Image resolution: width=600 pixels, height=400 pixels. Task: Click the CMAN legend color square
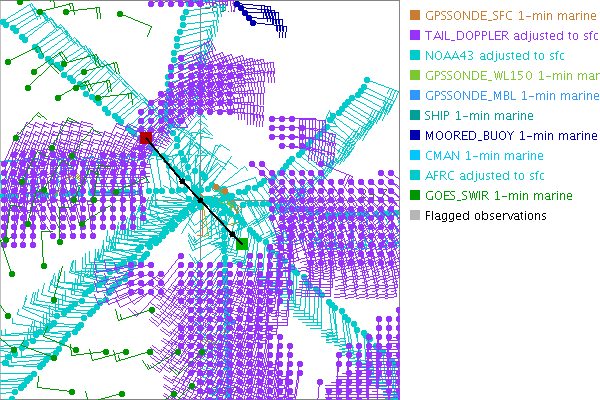(x=415, y=156)
